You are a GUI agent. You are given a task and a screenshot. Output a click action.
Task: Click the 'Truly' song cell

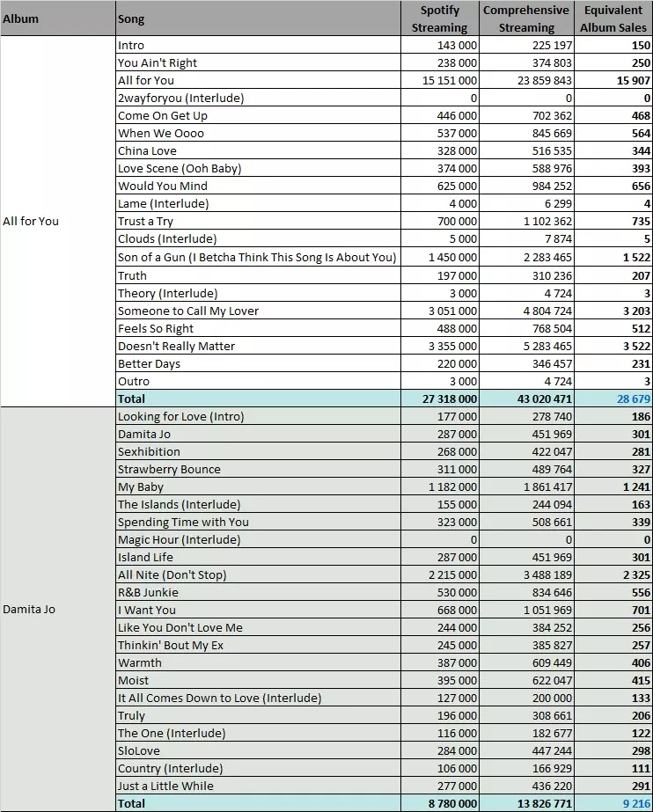coord(258,716)
